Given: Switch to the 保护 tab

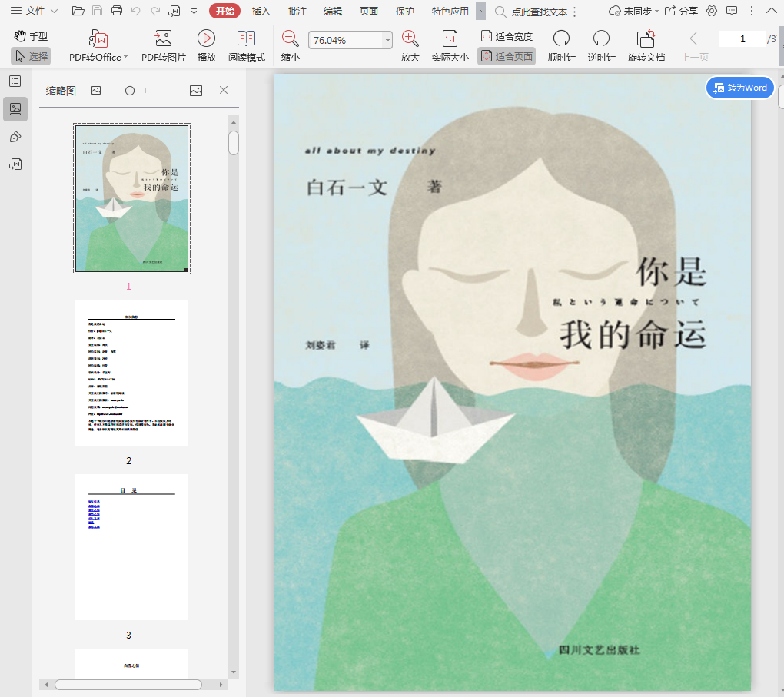Looking at the screenshot, I should 404,11.
